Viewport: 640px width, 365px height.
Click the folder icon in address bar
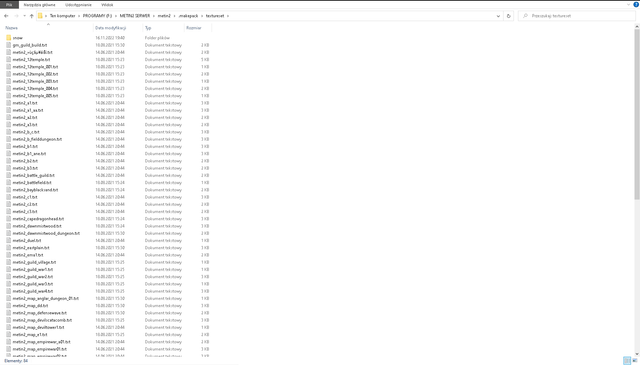point(40,16)
